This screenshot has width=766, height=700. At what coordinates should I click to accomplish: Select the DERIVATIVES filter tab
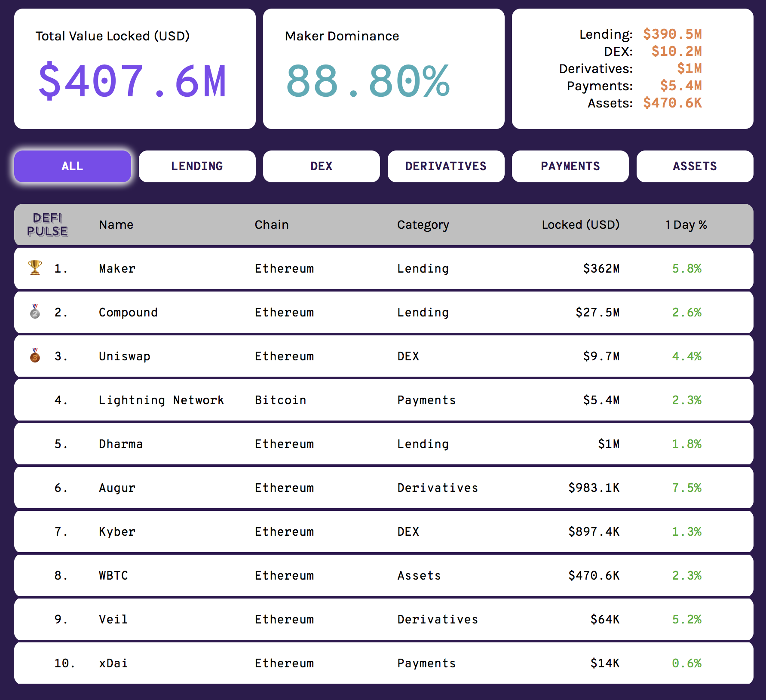click(x=446, y=166)
